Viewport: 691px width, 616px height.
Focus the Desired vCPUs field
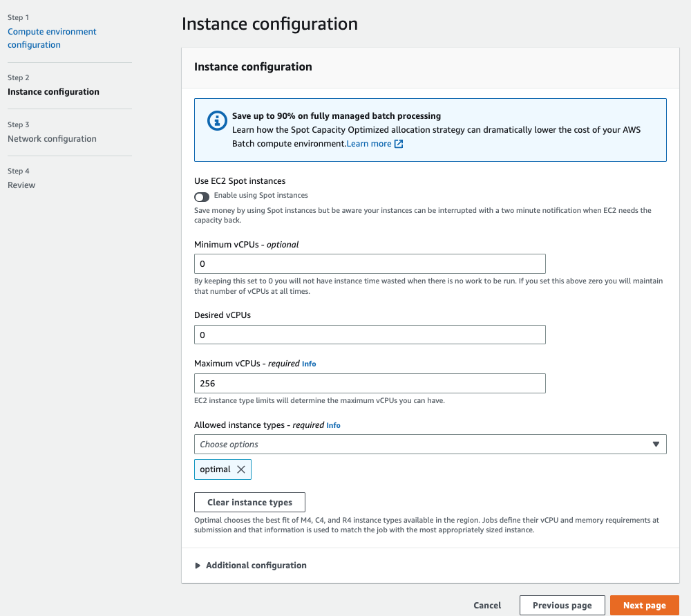click(370, 335)
